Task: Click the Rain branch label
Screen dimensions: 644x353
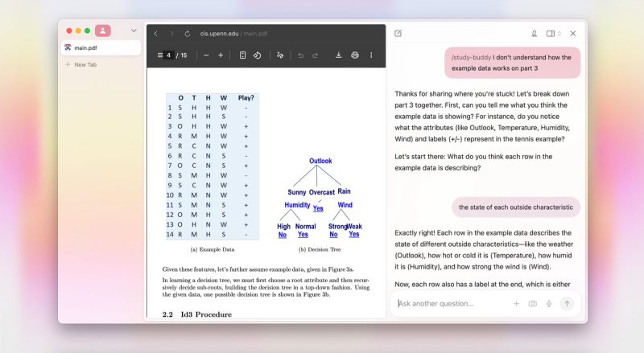Action: (x=345, y=191)
